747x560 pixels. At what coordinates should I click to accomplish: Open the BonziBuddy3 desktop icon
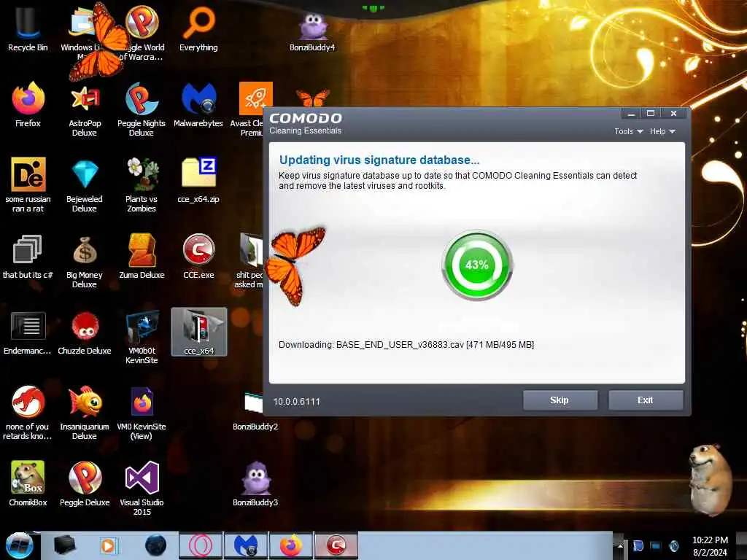pyautogui.click(x=255, y=483)
